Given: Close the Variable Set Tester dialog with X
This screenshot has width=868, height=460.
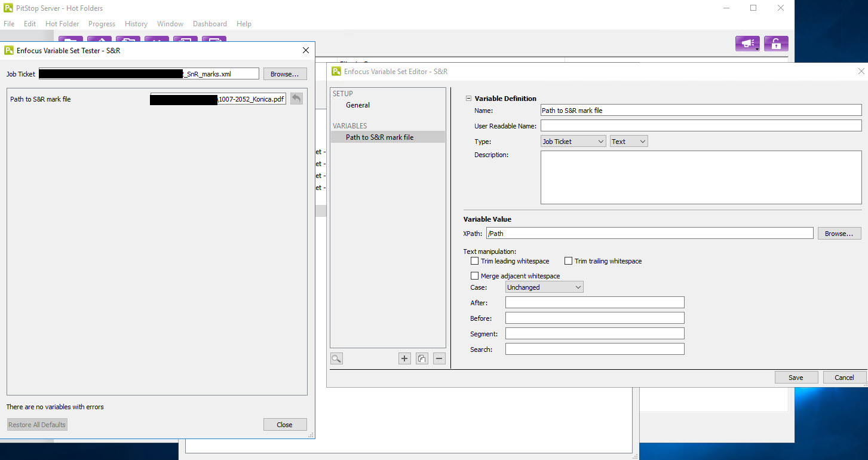Looking at the screenshot, I should [x=306, y=51].
